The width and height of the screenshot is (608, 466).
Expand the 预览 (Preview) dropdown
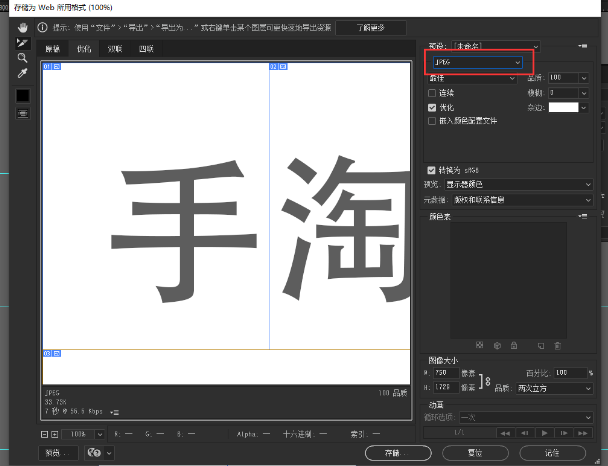click(x=516, y=184)
